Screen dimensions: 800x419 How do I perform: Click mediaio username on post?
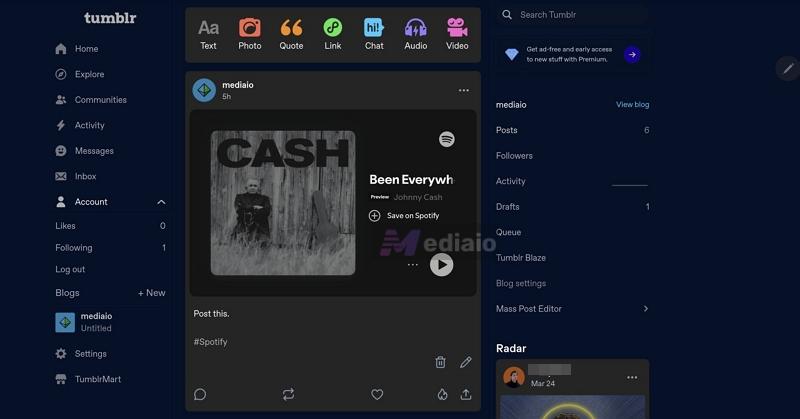[238, 85]
